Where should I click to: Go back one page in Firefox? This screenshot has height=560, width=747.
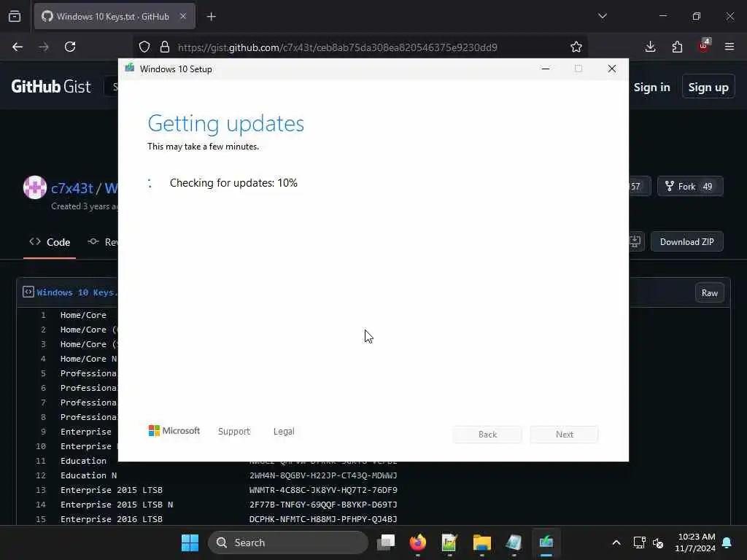[x=18, y=47]
